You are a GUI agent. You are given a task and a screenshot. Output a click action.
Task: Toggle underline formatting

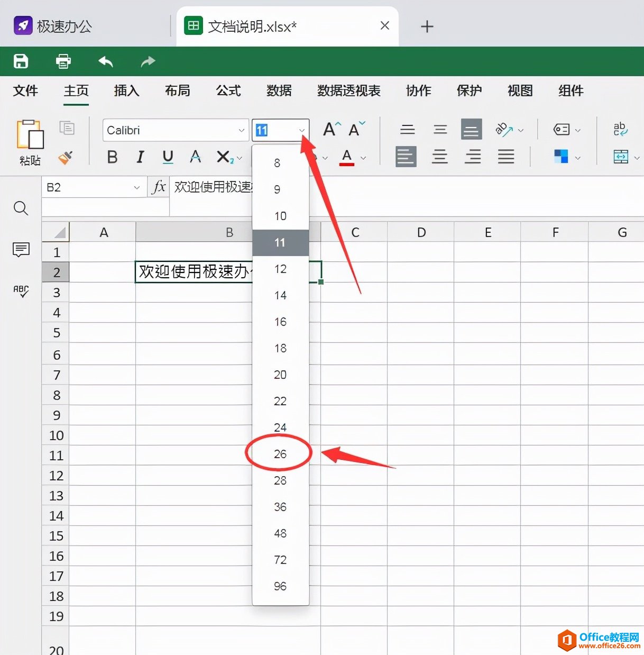click(x=167, y=157)
